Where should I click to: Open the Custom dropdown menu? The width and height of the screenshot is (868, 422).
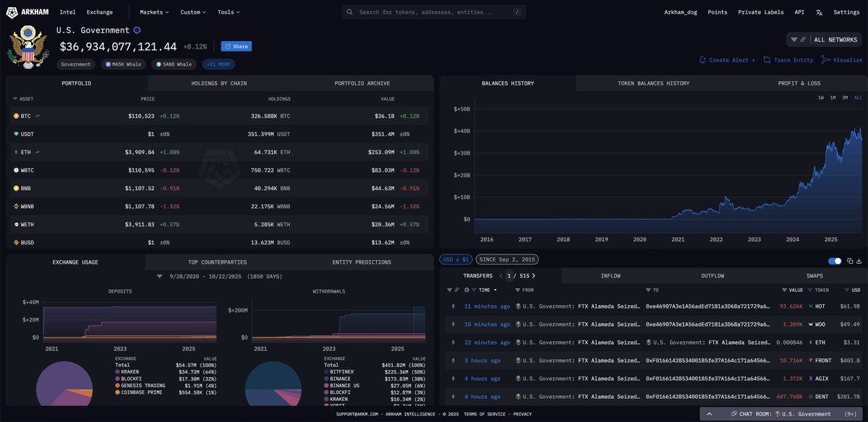pyautogui.click(x=193, y=12)
